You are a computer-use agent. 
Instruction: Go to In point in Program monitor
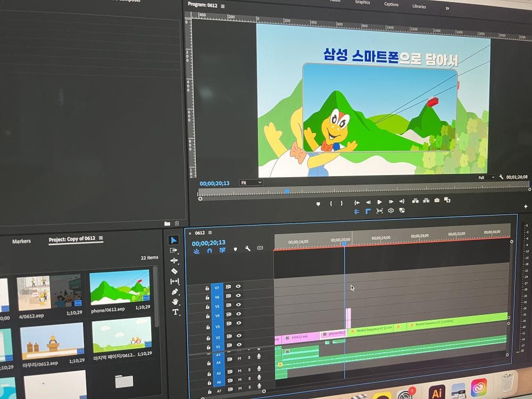(x=356, y=203)
